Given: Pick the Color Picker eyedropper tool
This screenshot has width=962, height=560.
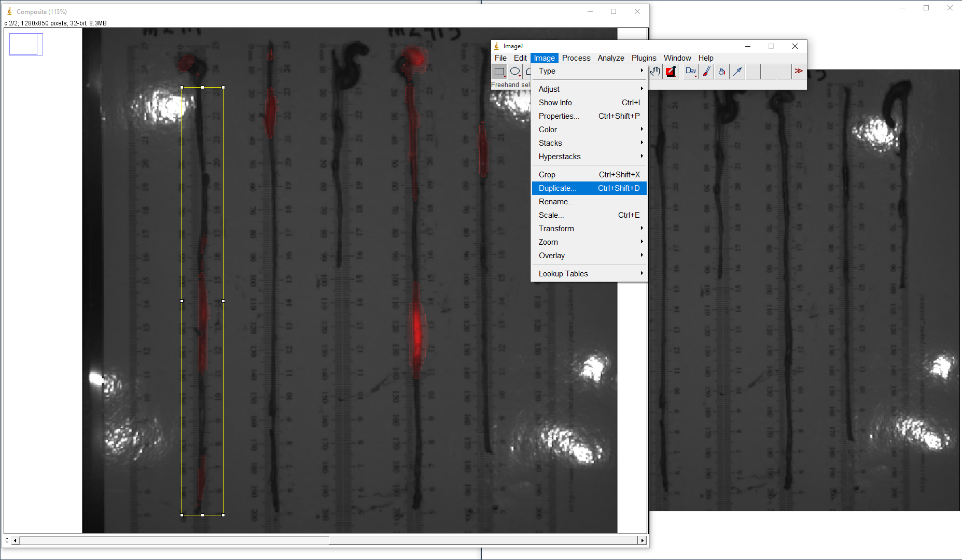Looking at the screenshot, I should click(671, 72).
